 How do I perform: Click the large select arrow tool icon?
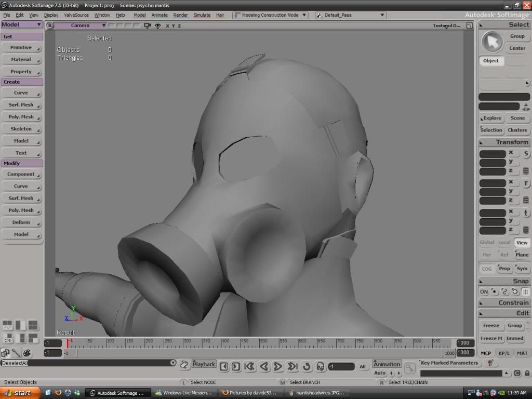click(491, 42)
